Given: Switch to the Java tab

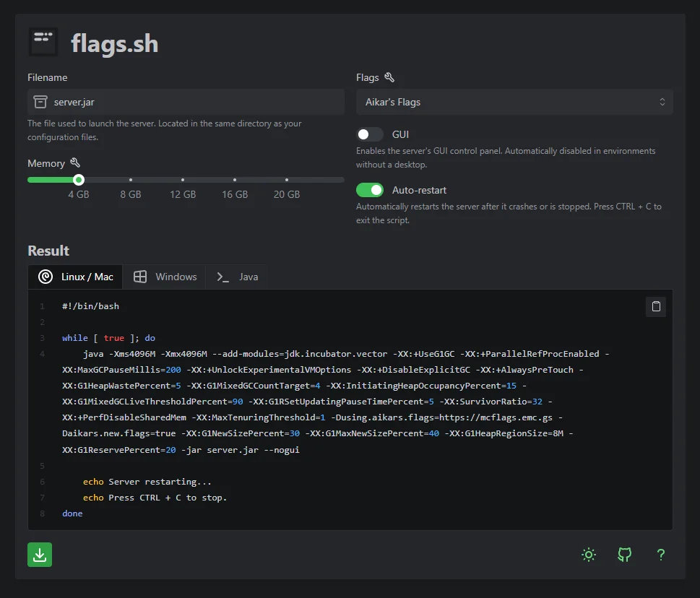Looking at the screenshot, I should tap(237, 277).
